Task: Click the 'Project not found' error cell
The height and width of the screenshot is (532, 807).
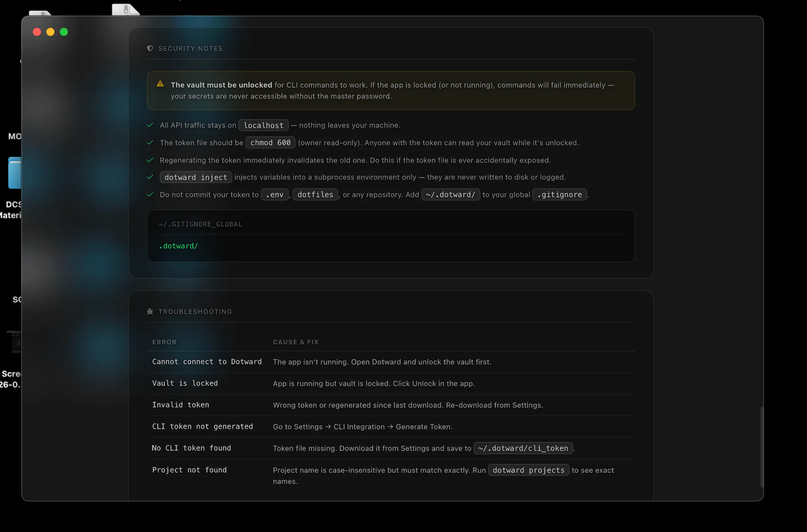Action: tap(189, 470)
